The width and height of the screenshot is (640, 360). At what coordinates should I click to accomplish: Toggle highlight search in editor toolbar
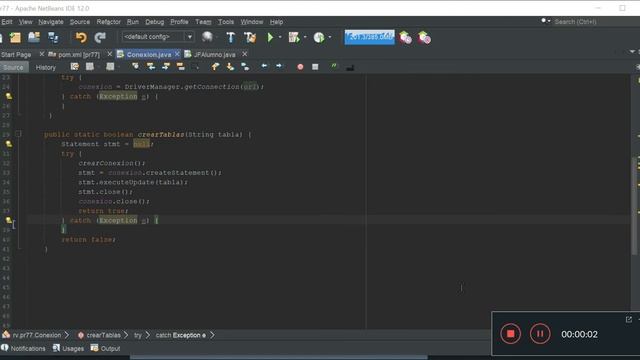click(x=181, y=66)
